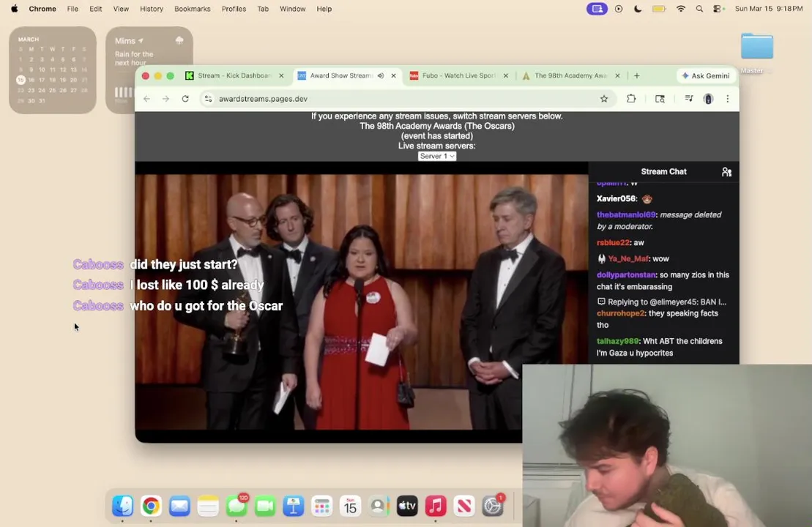Open Music from the Dock
This screenshot has width=812, height=527.
pyautogui.click(x=436, y=506)
